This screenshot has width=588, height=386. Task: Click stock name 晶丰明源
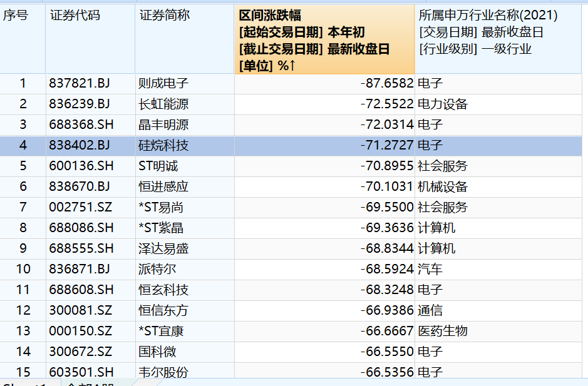(163, 124)
